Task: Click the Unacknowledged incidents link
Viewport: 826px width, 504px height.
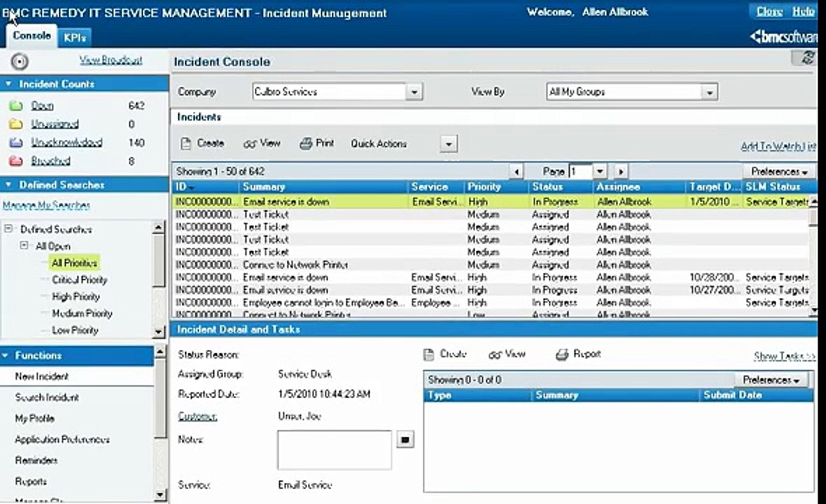Action: [x=67, y=142]
